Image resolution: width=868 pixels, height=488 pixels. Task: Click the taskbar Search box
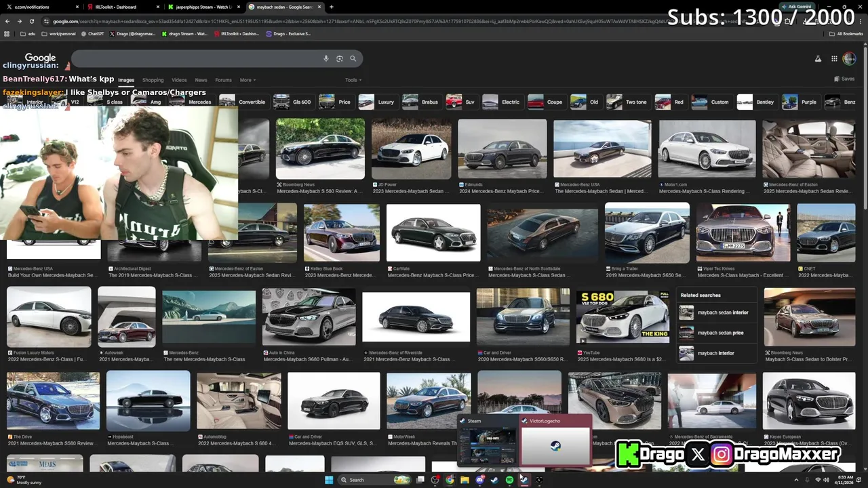[375, 480]
